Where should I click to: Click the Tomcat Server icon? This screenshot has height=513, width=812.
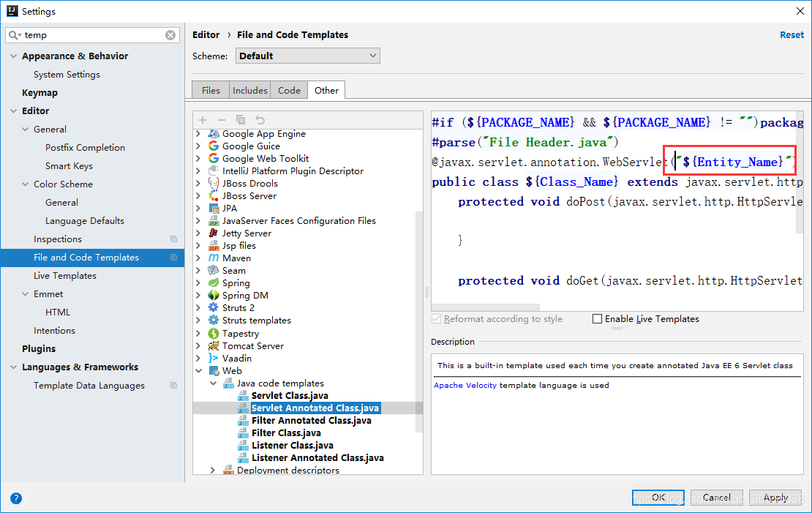coord(214,345)
